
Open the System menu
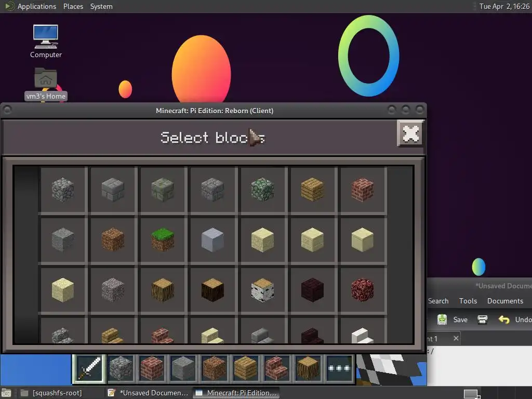coord(101,6)
